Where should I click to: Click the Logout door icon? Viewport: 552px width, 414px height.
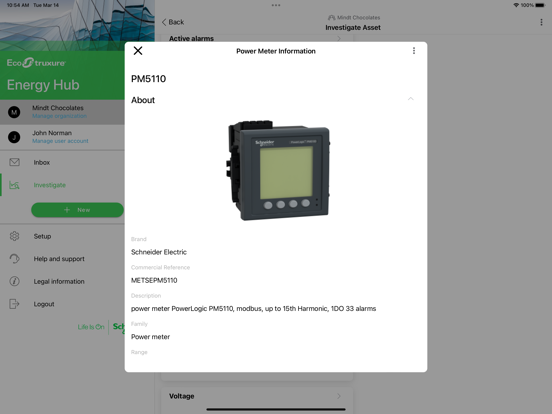(14, 303)
